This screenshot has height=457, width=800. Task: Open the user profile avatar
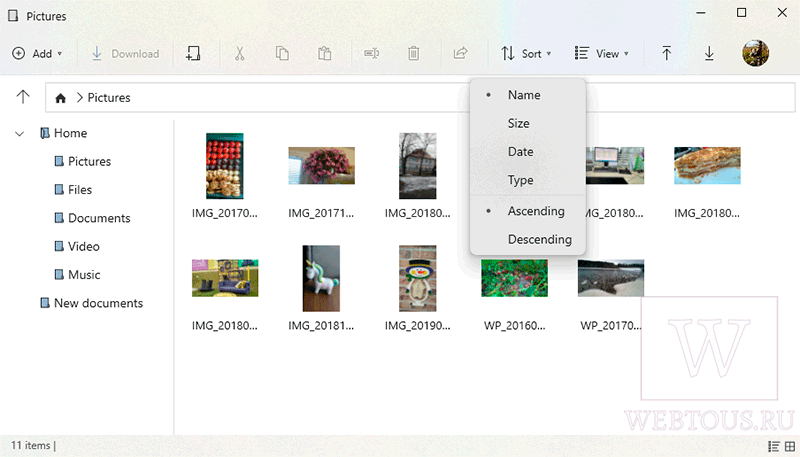coord(756,53)
